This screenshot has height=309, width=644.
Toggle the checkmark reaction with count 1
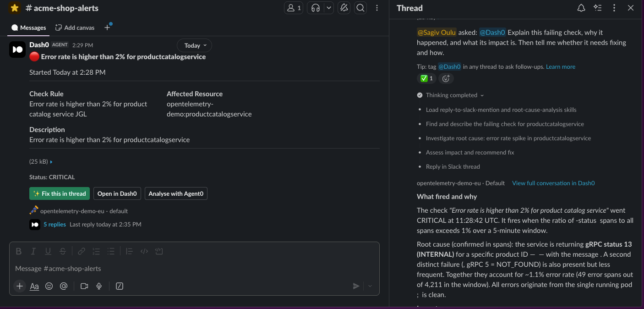click(426, 78)
